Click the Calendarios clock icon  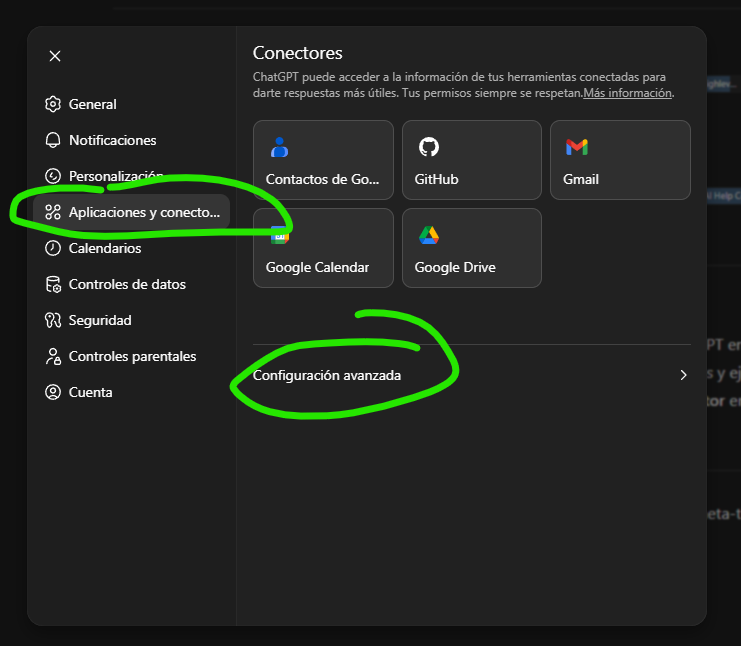pyautogui.click(x=53, y=248)
